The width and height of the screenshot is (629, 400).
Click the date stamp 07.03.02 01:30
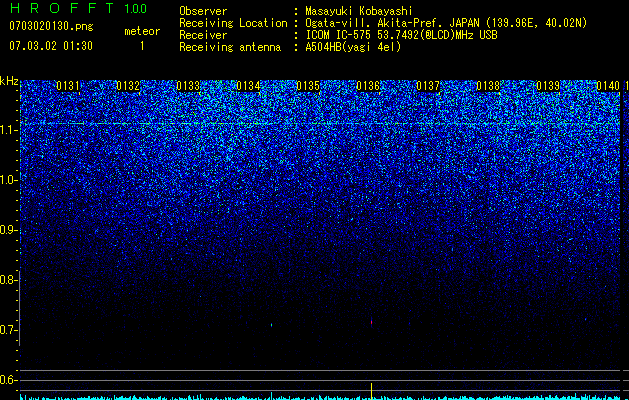click(x=51, y=46)
